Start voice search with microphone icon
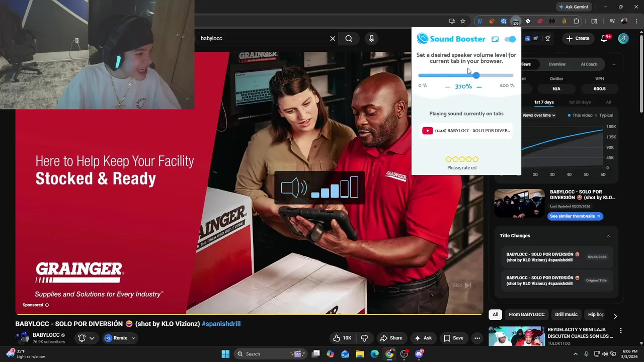644x362 pixels. pos(371,38)
